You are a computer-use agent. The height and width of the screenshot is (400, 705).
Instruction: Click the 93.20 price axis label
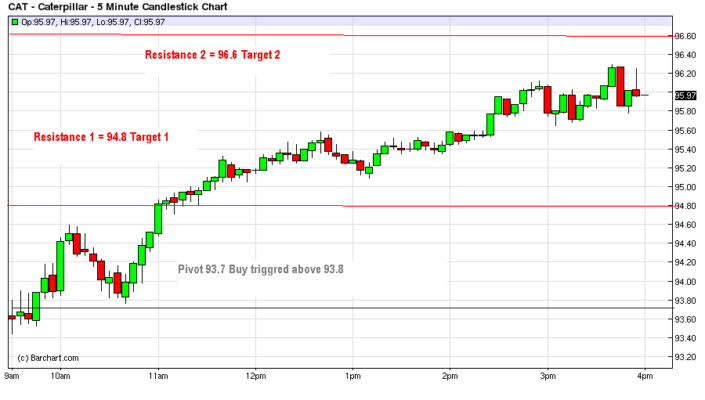click(685, 357)
